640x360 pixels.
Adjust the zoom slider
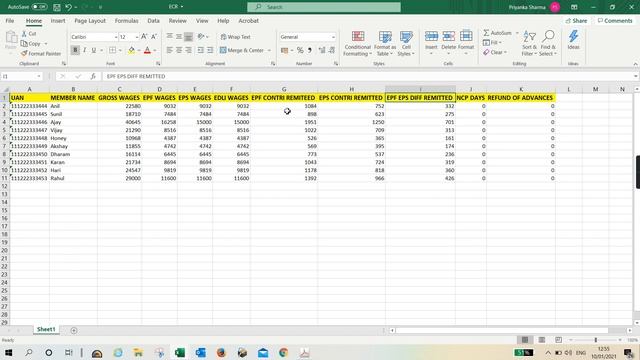coord(596,340)
